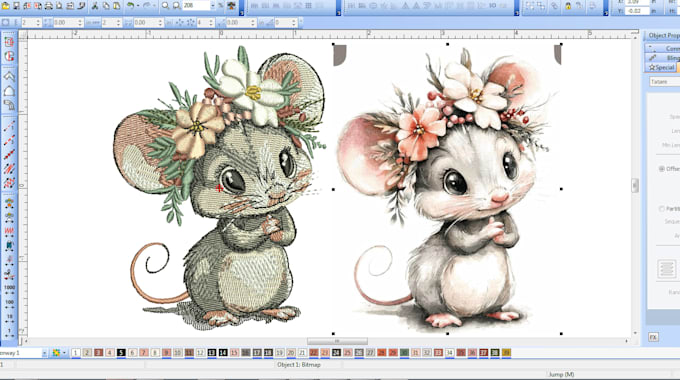Pick thread color swatch 1

(75, 353)
